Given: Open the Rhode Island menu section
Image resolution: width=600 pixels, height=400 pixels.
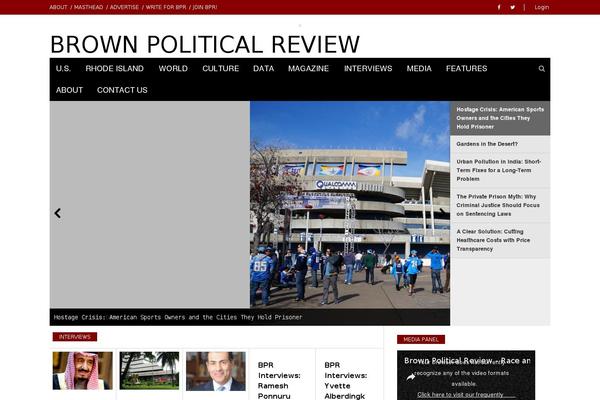Looking at the screenshot, I should tap(114, 69).
